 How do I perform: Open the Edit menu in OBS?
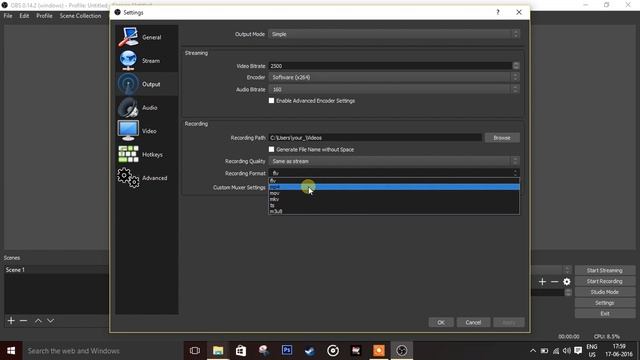[x=24, y=16]
